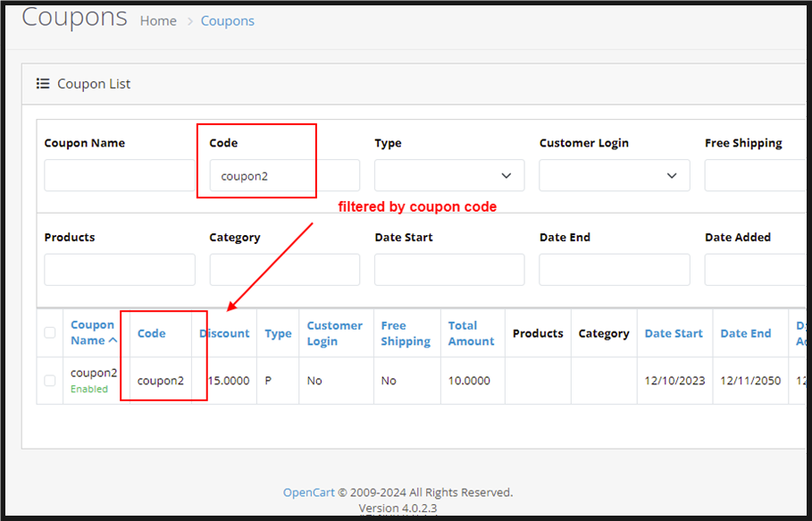The image size is (812, 521).
Task: Click the Products filter input
Action: coord(119,270)
